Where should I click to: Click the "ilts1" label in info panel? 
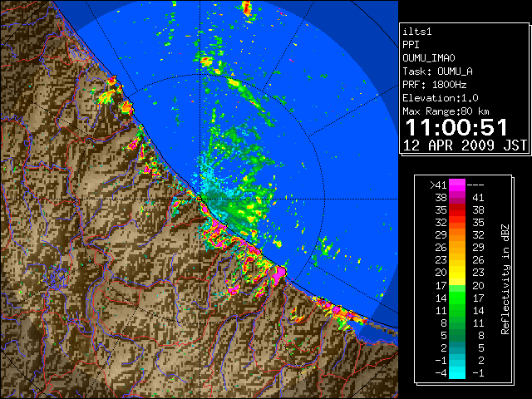pyautogui.click(x=417, y=32)
